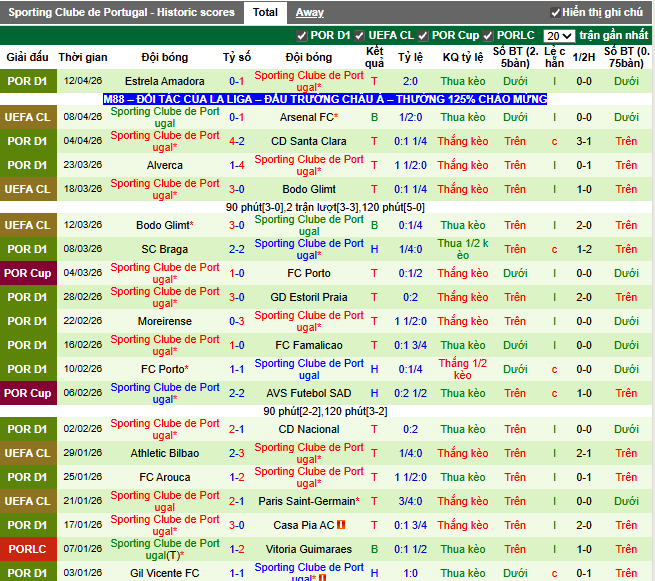Switch to the Away tab

tap(309, 12)
